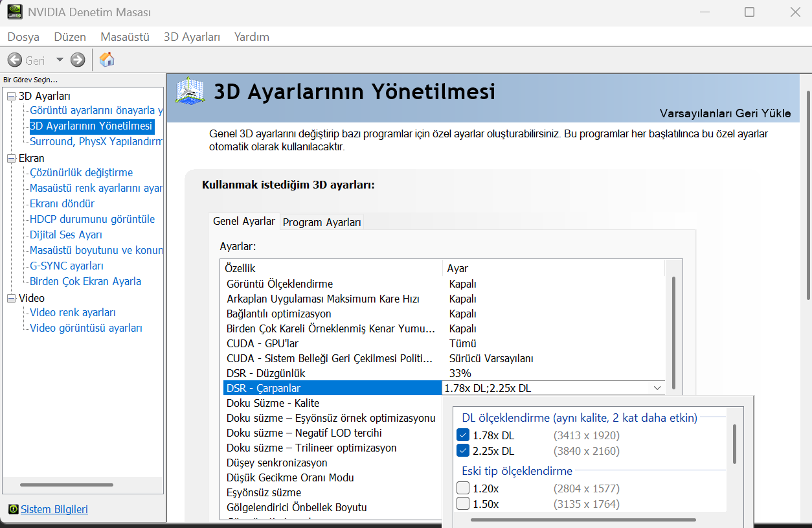Switch to Program Ayarları tab

(x=322, y=222)
